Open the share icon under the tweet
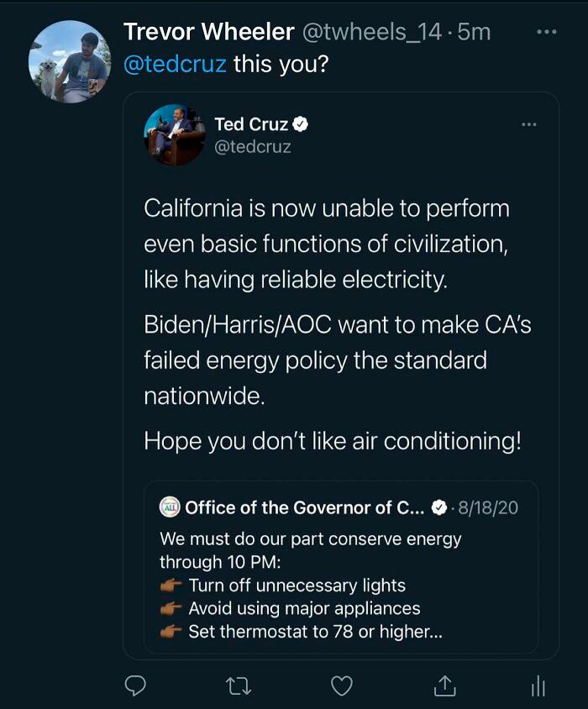The height and width of the screenshot is (709, 588). tap(444, 686)
